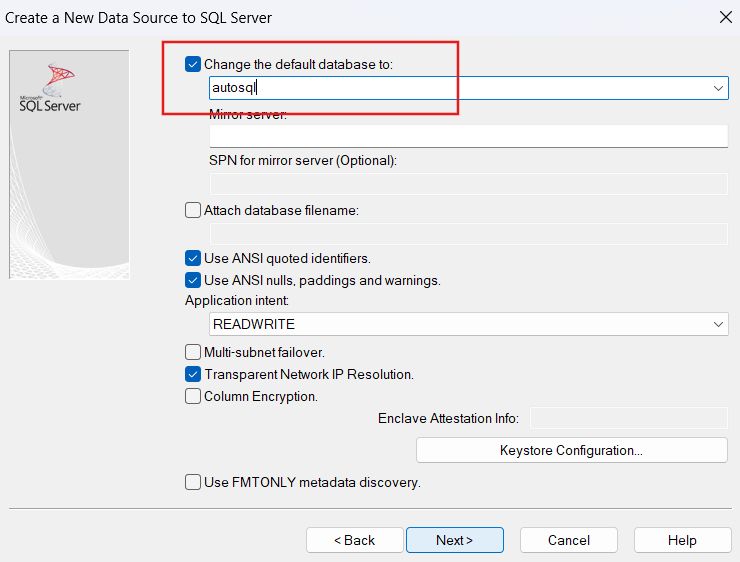
Task: Uncheck Change the default database to
Action: (x=193, y=64)
